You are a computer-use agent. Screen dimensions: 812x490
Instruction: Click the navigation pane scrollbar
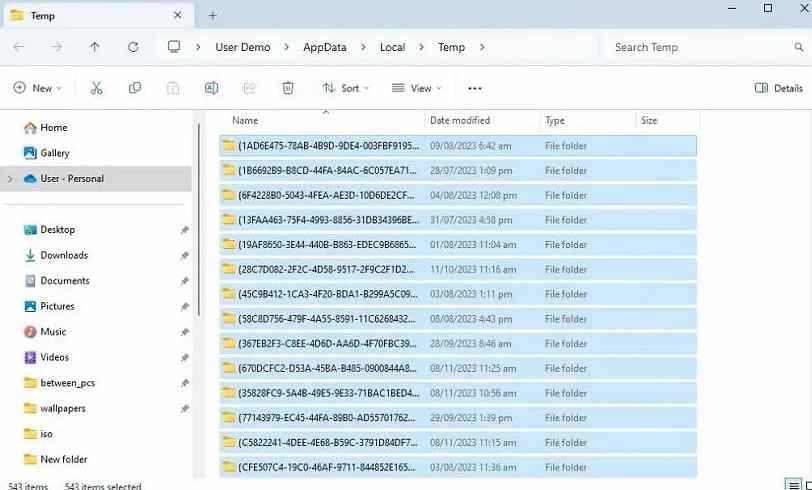pos(199,220)
